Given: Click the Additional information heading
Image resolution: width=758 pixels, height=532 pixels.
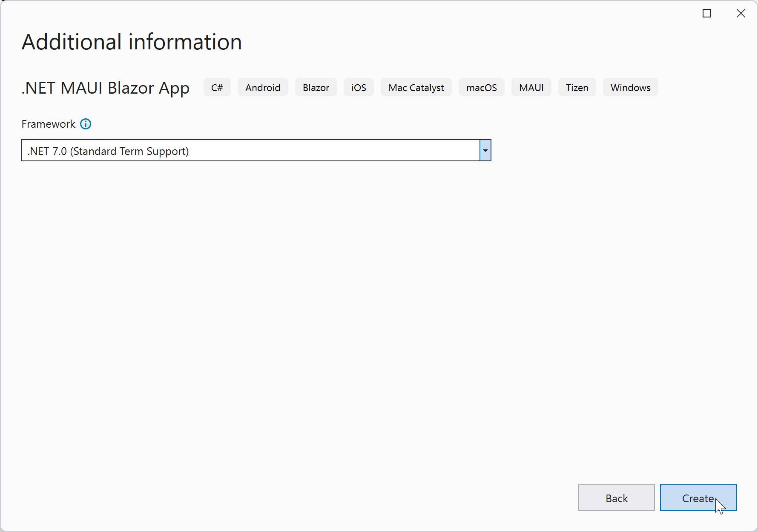Looking at the screenshot, I should pyautogui.click(x=132, y=42).
